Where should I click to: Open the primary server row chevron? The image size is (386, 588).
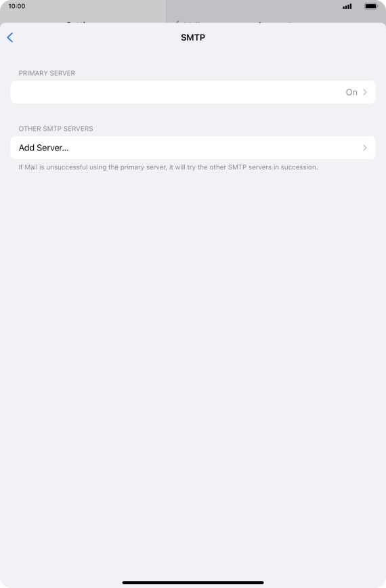pos(364,92)
